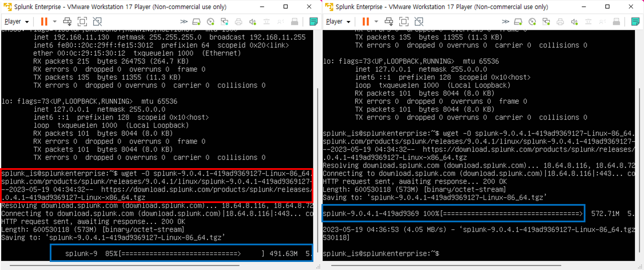Click the 572.71M downloaded size value

point(605,213)
